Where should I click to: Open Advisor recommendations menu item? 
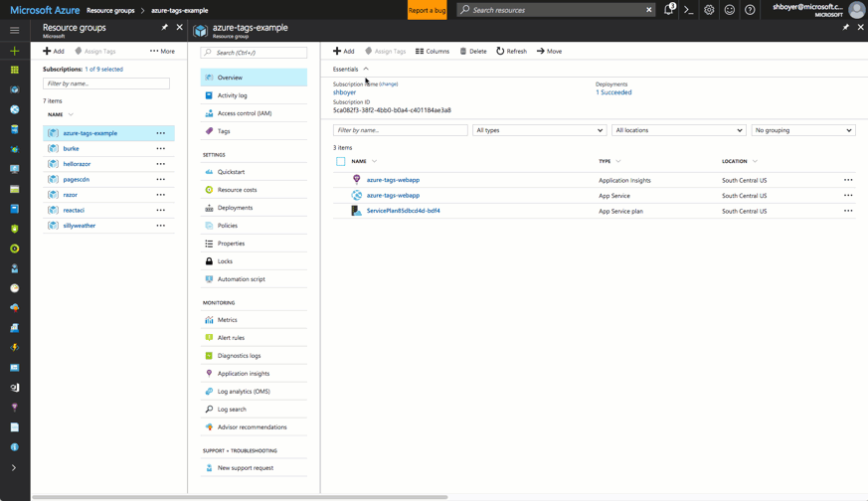[254, 426]
